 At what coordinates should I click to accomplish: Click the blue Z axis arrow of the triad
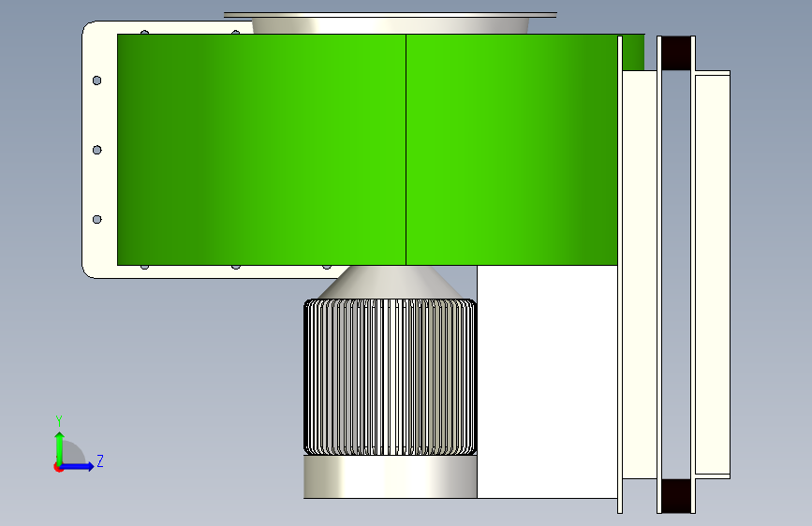[x=78, y=466]
